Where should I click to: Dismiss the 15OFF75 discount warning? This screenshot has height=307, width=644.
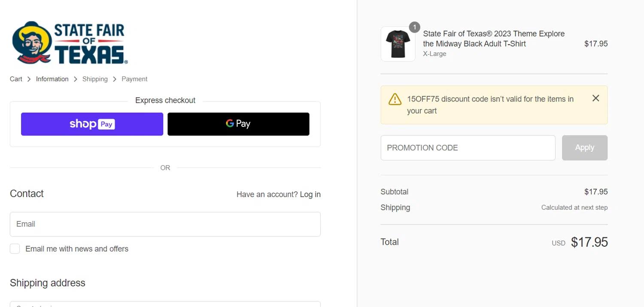pos(595,98)
